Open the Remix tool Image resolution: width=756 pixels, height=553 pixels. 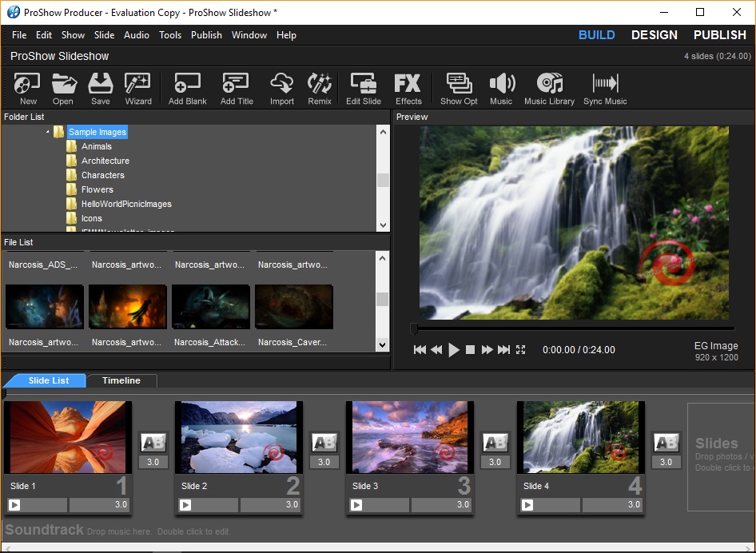pos(319,88)
